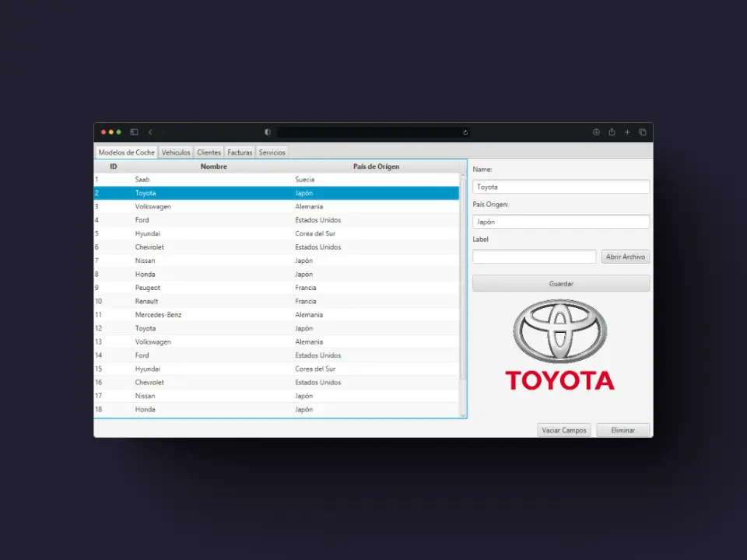Show tab overview icon
This screenshot has height=560, width=747.
(643, 132)
